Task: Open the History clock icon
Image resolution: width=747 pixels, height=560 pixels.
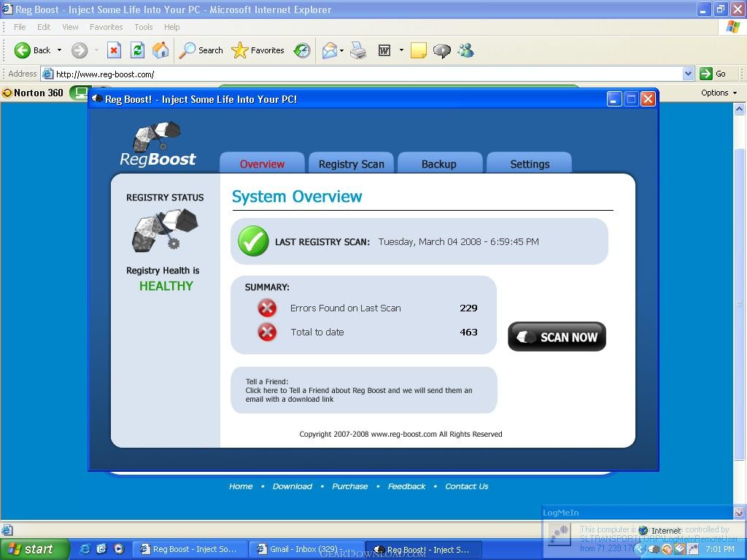Action: 302,50
